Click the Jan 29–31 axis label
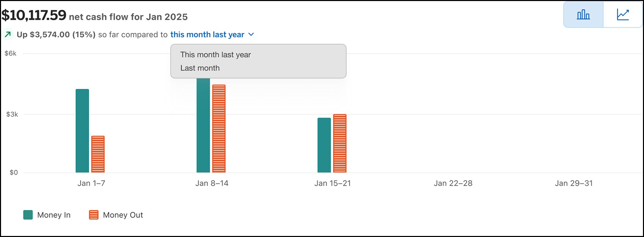644x237 pixels. point(574,183)
